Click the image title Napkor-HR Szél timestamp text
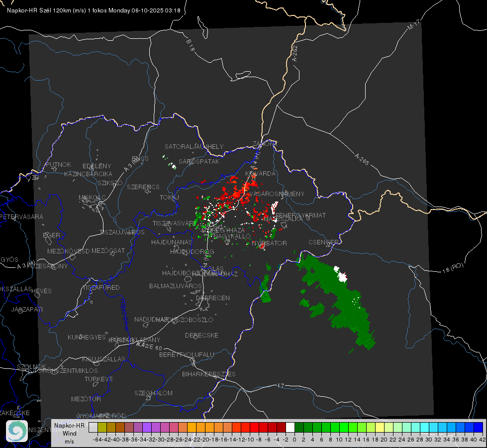Viewport: 487px width, 448px height. [94, 10]
